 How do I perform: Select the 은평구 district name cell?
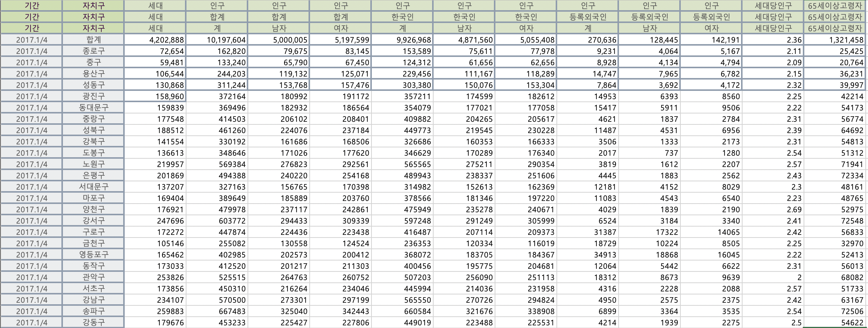coord(93,175)
